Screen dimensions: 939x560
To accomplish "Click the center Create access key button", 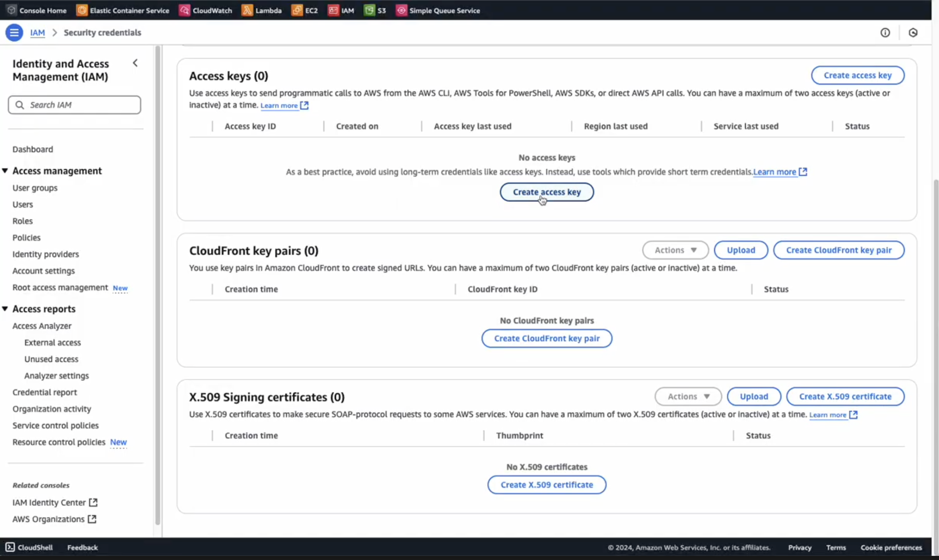I will [x=547, y=192].
